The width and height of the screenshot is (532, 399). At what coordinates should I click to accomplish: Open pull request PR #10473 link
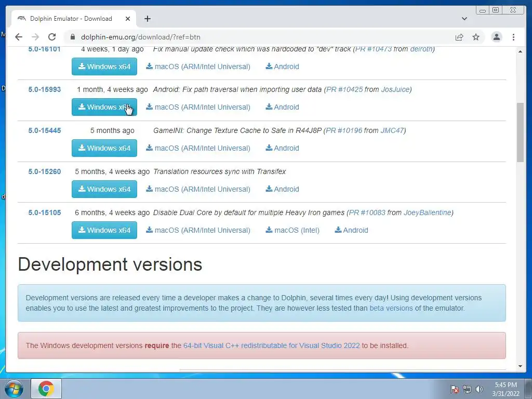tap(373, 49)
